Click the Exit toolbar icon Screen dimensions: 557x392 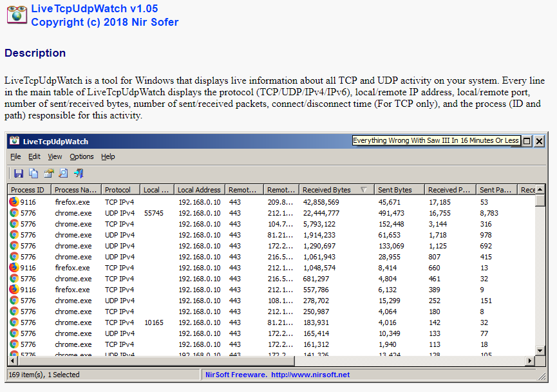pos(79,173)
